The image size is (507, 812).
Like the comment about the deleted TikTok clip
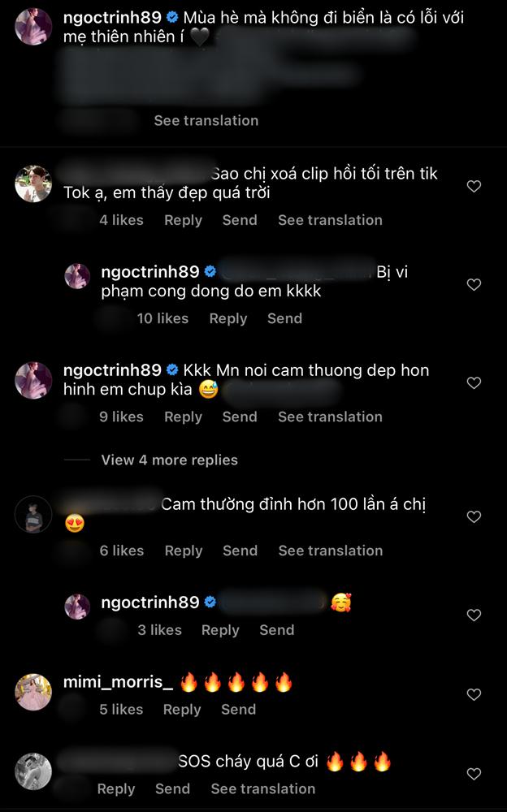coord(474,187)
